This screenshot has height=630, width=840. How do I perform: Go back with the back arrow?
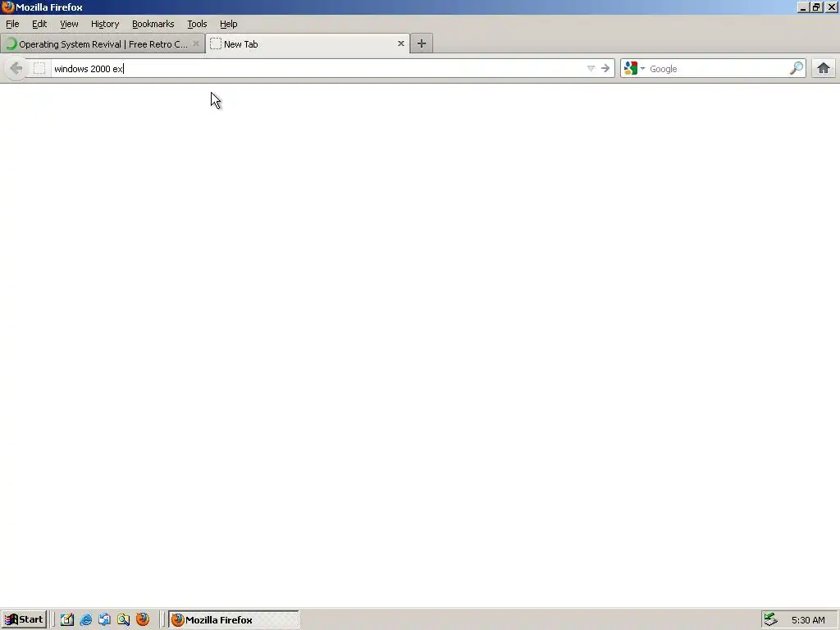16,69
